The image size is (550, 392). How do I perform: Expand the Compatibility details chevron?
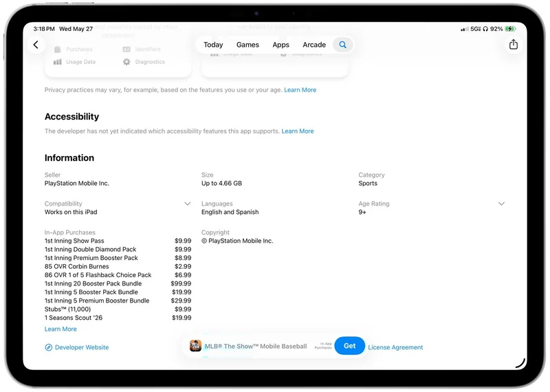pos(187,204)
